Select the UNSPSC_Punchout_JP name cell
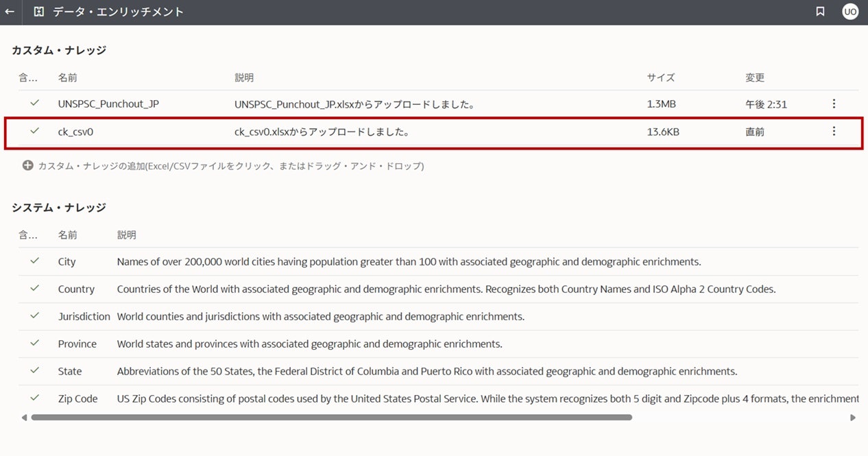Image resolution: width=868 pixels, height=456 pixels. point(109,104)
